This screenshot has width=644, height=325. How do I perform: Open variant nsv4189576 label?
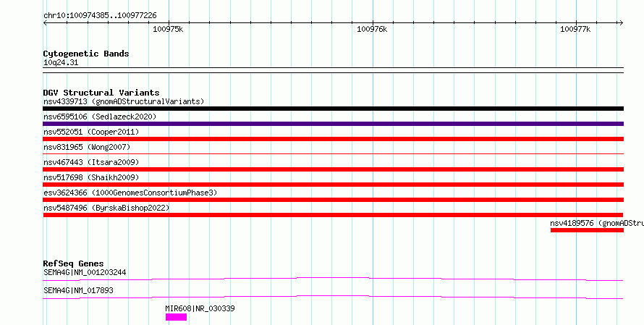tap(597, 223)
